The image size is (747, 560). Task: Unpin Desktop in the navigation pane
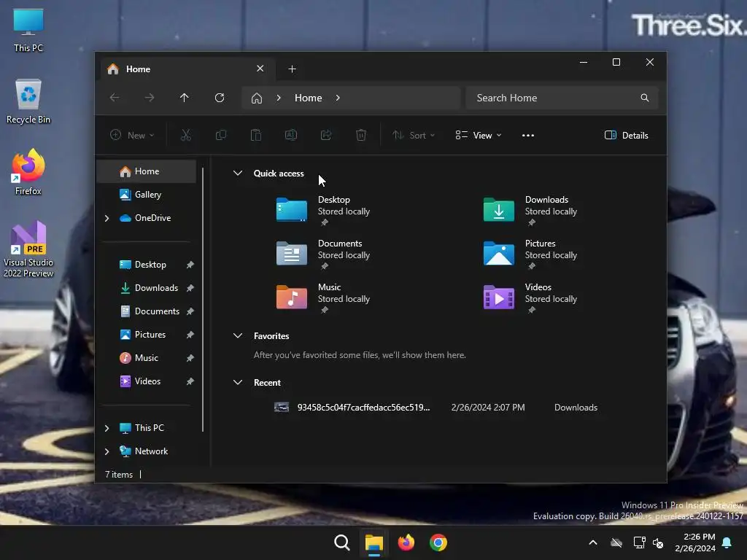click(x=190, y=265)
